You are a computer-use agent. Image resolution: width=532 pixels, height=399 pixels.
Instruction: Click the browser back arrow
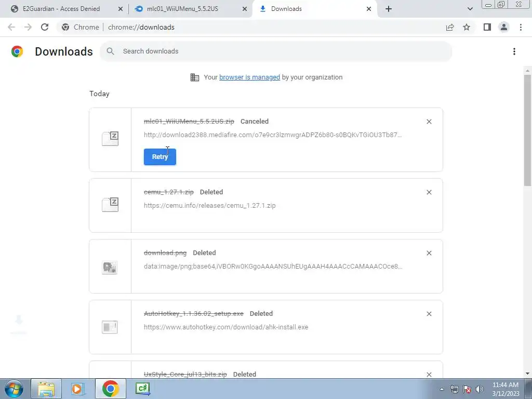(11, 27)
